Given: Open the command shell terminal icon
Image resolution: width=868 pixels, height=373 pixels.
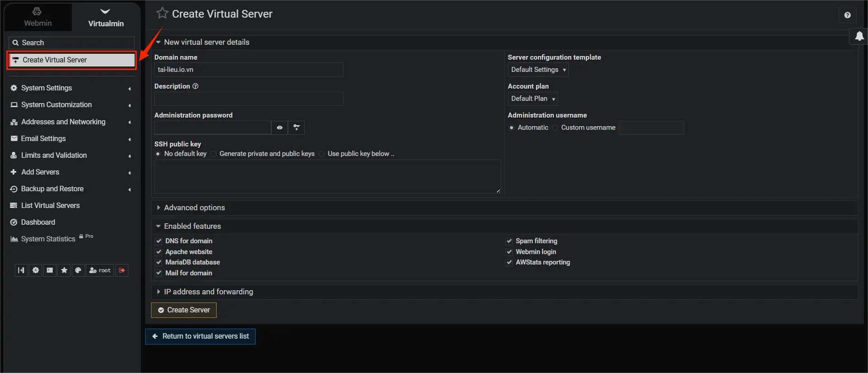Looking at the screenshot, I should [x=50, y=270].
